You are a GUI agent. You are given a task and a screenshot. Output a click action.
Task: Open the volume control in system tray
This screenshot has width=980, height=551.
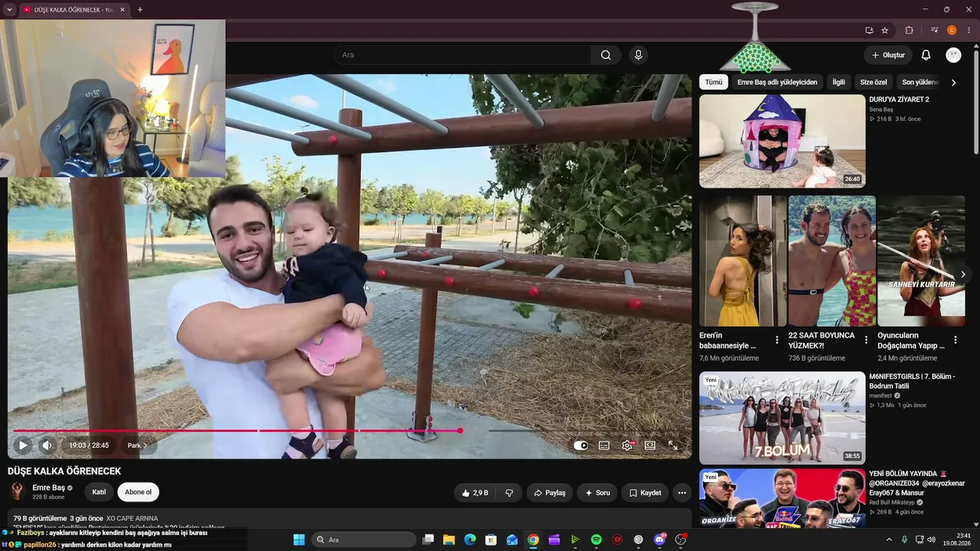pos(933,540)
